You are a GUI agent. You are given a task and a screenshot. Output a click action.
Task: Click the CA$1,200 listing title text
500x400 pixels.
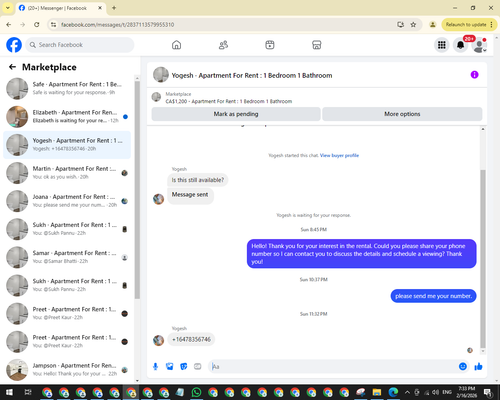click(229, 101)
